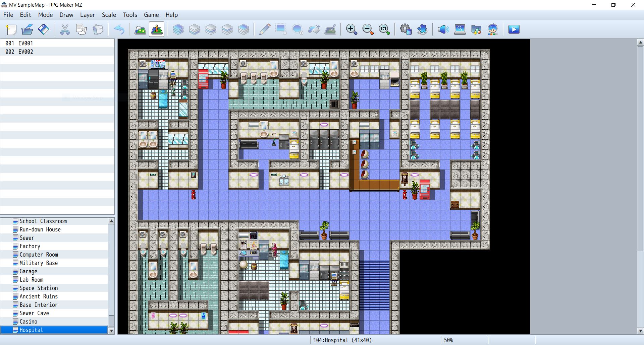Select the Hospital map in the list
Image resolution: width=644 pixels, height=345 pixels.
[54, 330]
